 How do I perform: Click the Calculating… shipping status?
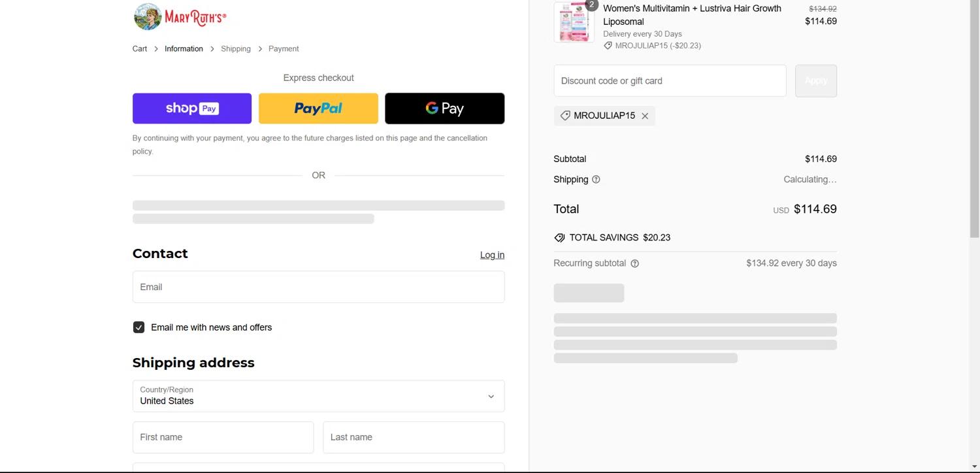[810, 180]
